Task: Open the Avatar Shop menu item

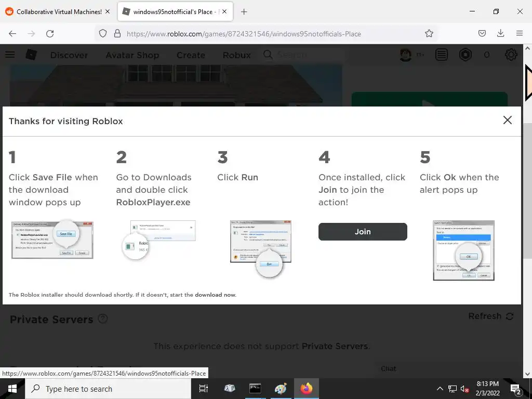Action: coord(132,55)
